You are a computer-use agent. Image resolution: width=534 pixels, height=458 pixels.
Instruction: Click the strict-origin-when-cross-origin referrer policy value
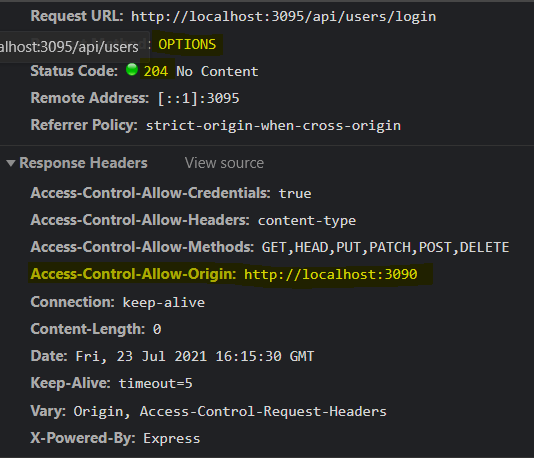tap(273, 125)
